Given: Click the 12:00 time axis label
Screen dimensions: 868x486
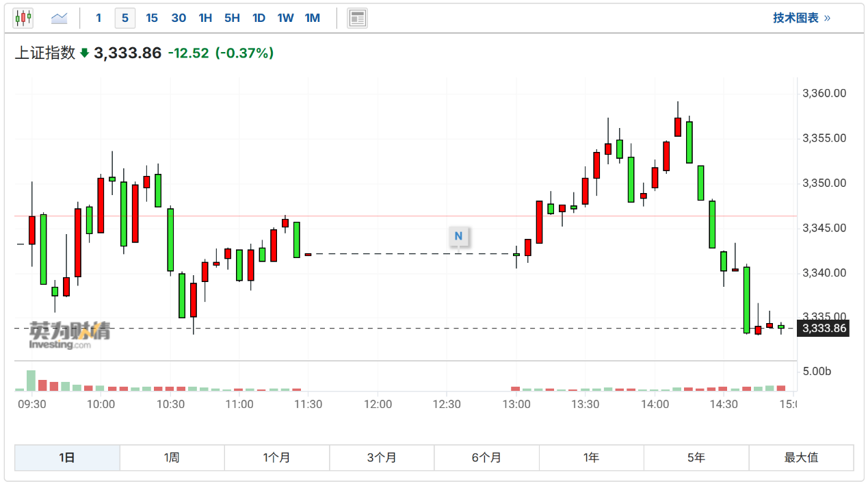Looking at the screenshot, I should tap(378, 405).
